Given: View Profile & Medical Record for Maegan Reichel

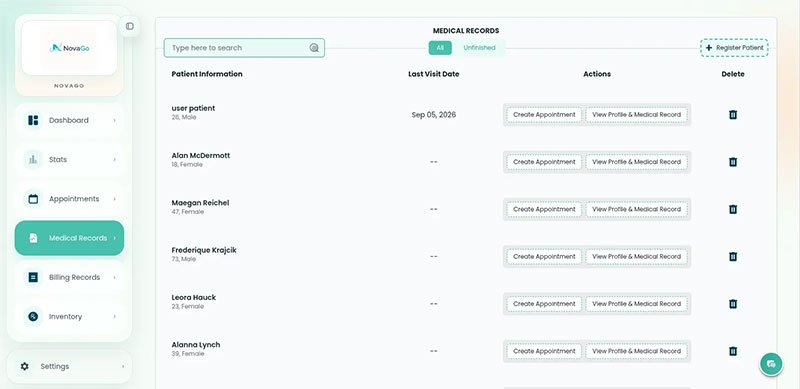Looking at the screenshot, I should tap(636, 209).
